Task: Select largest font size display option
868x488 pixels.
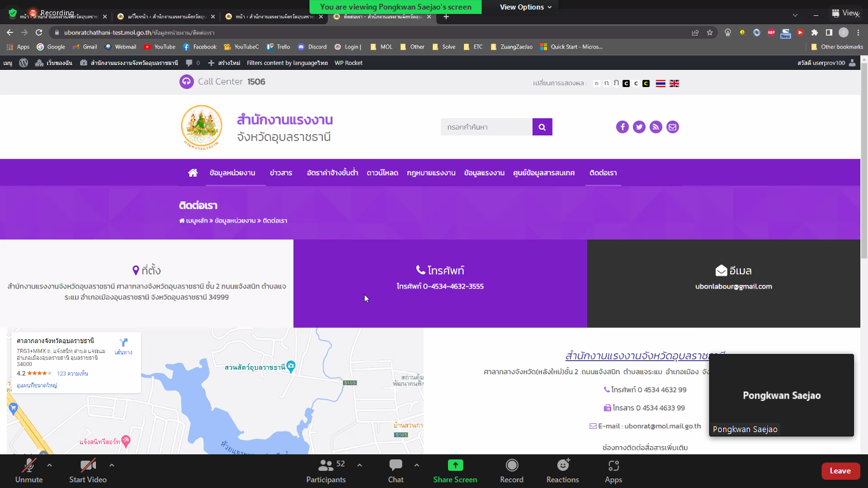Action: pos(616,83)
